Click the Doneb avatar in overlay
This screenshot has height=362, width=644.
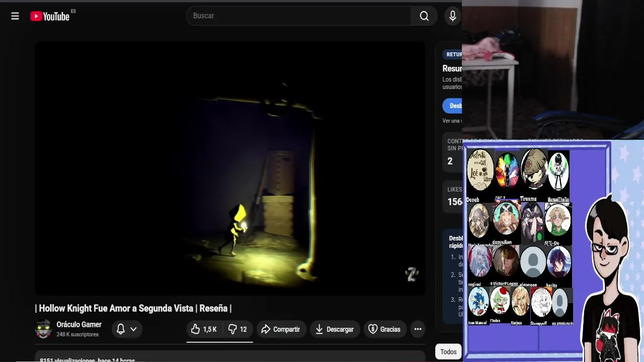pyautogui.click(x=480, y=170)
